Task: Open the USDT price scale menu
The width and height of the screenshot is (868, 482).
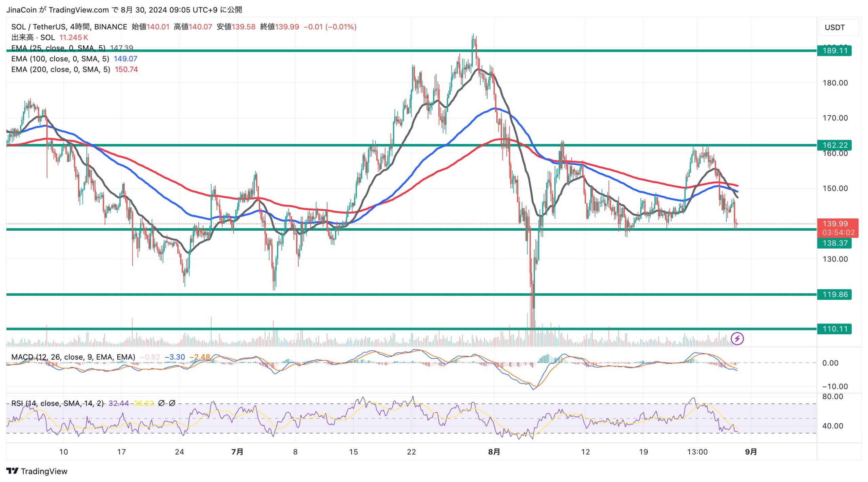Action: [x=835, y=27]
